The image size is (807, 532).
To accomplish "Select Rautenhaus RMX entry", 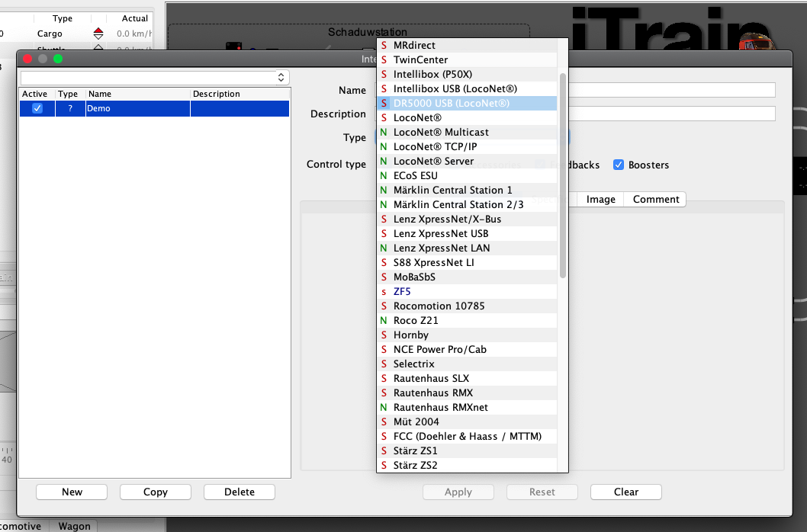I will coord(467,393).
